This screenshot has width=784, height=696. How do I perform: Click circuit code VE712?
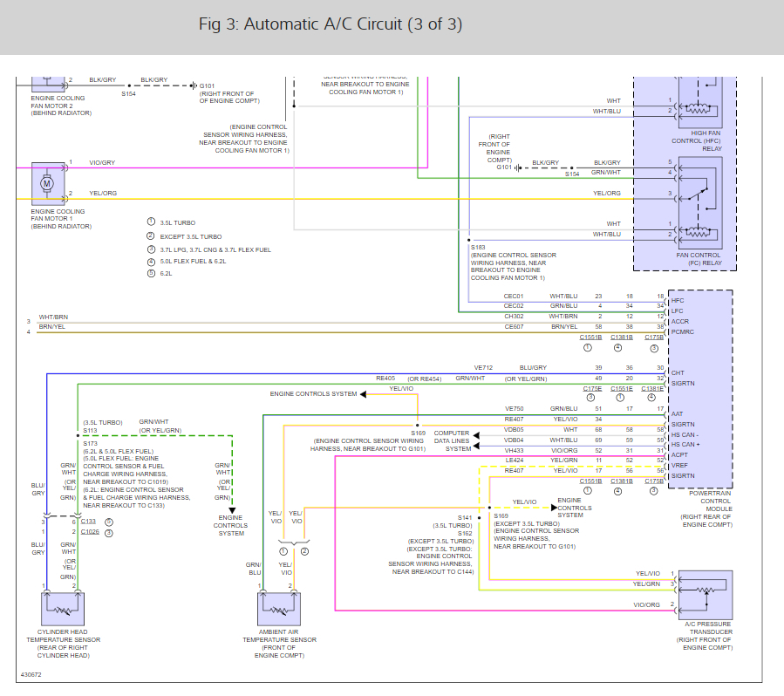pos(483,367)
